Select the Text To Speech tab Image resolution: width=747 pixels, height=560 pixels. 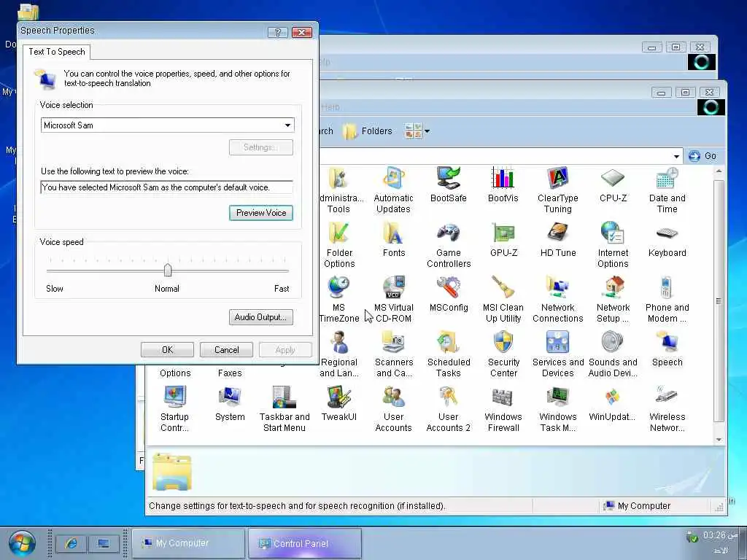[x=57, y=52]
